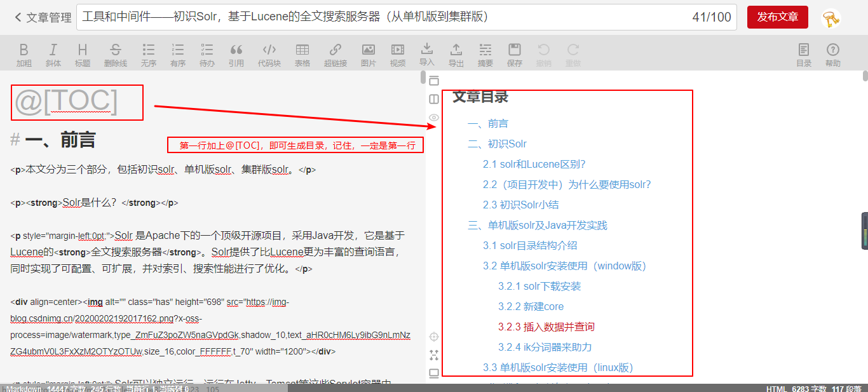868x392 pixels.
Task: Toggle fullscreen arrows icon in the divider
Action: pyautogui.click(x=434, y=355)
